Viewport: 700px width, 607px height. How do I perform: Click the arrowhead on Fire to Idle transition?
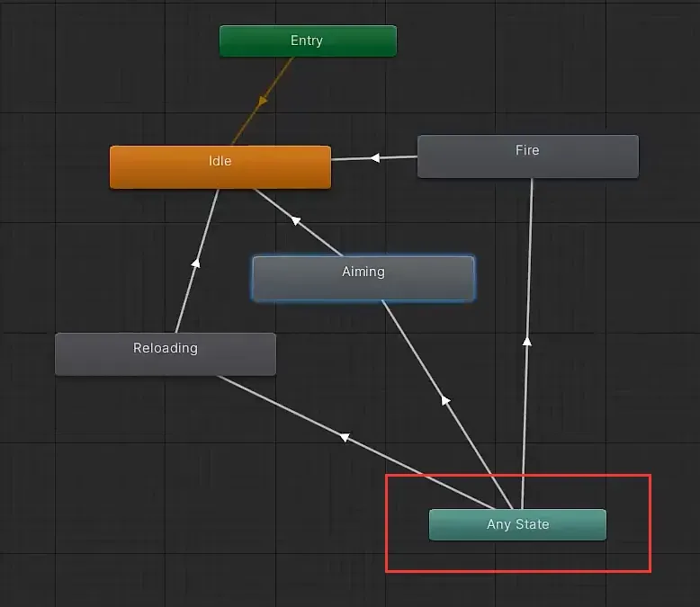pyautogui.click(x=375, y=158)
